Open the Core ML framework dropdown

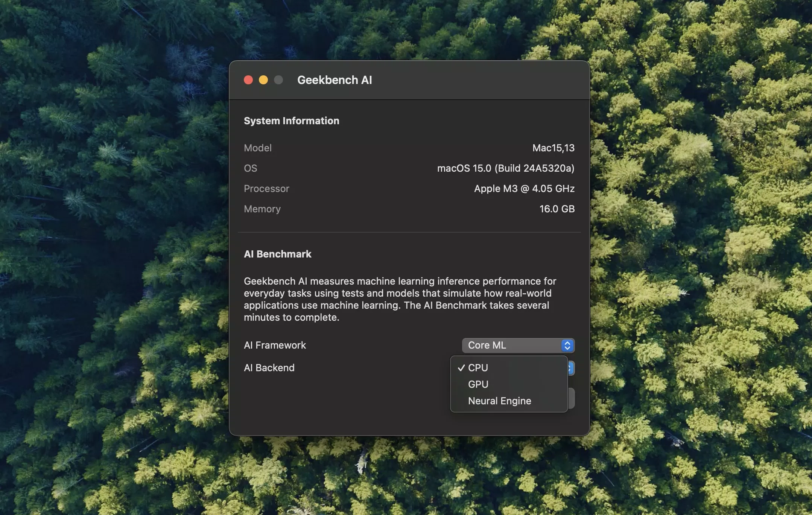(512, 345)
